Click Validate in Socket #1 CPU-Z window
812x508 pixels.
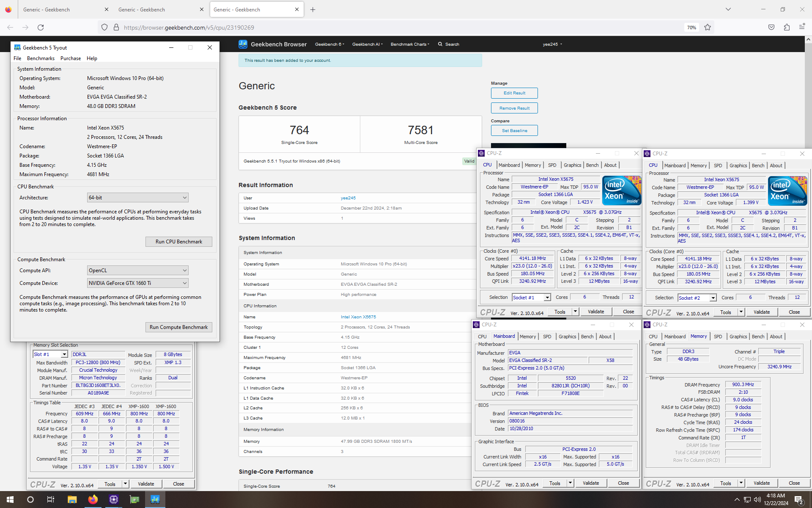click(596, 312)
